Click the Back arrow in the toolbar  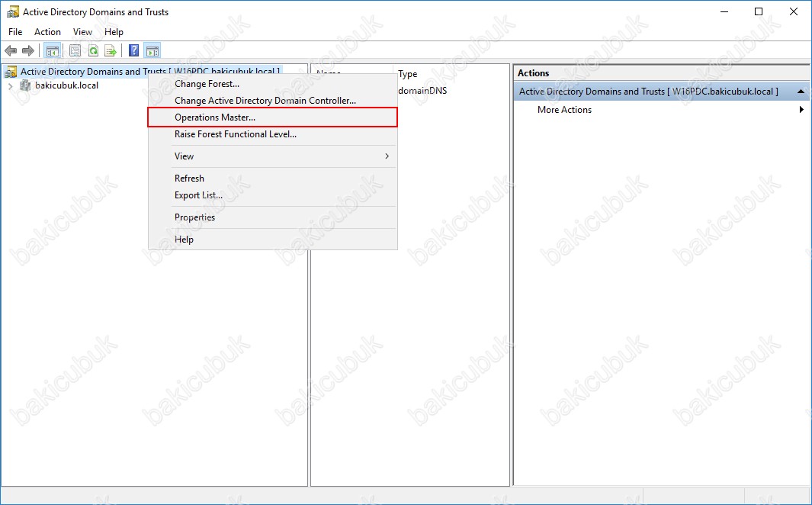11,50
